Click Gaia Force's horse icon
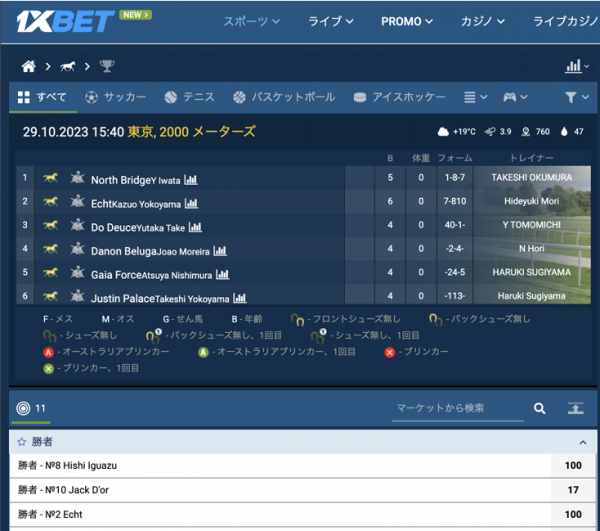 50,273
